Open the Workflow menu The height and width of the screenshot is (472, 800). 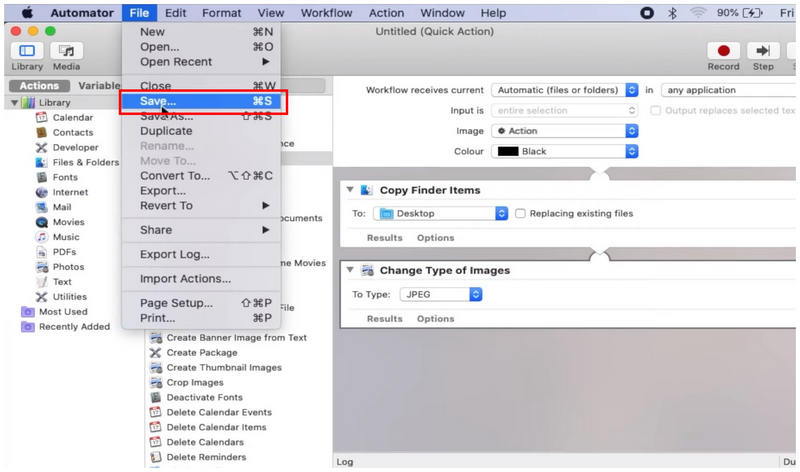click(326, 13)
